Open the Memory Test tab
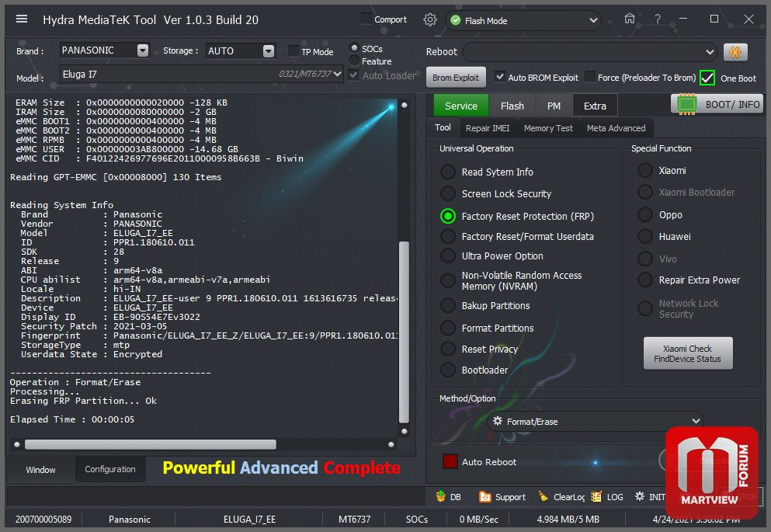 click(x=548, y=128)
